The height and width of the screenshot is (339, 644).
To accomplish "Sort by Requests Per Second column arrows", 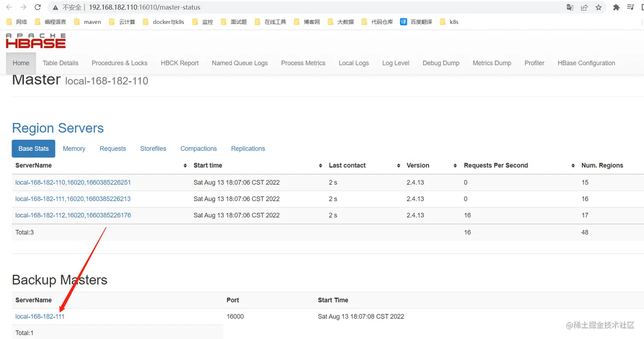I will [x=573, y=165].
